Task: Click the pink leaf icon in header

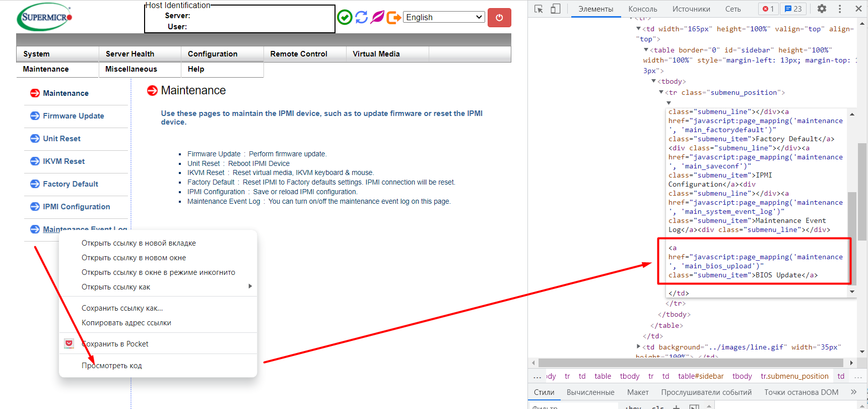Action: 377,17
